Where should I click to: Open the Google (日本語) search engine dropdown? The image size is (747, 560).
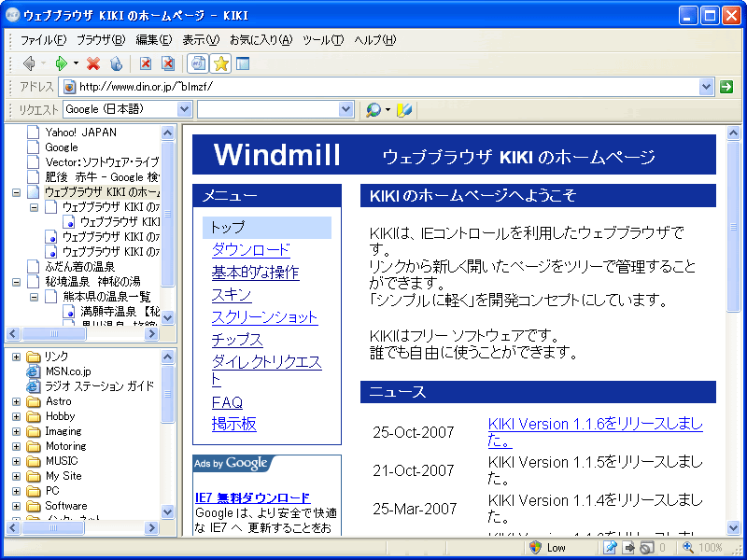pyautogui.click(x=184, y=109)
